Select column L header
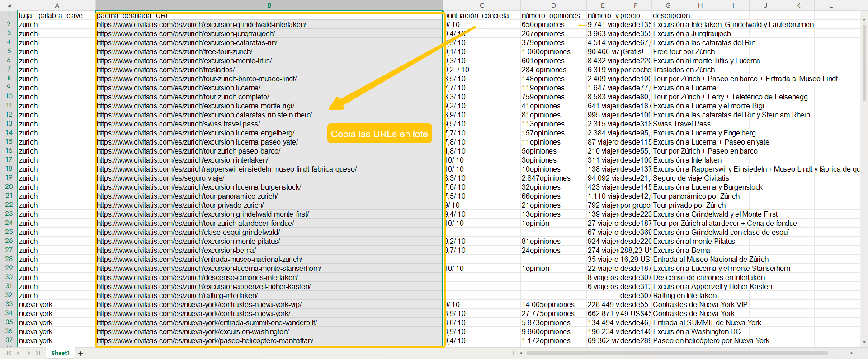868x359 pixels. 831,5
